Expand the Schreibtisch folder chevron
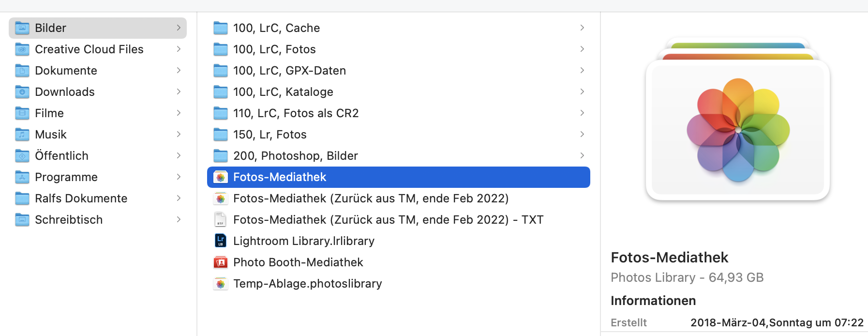This screenshot has width=868, height=336. click(x=179, y=220)
